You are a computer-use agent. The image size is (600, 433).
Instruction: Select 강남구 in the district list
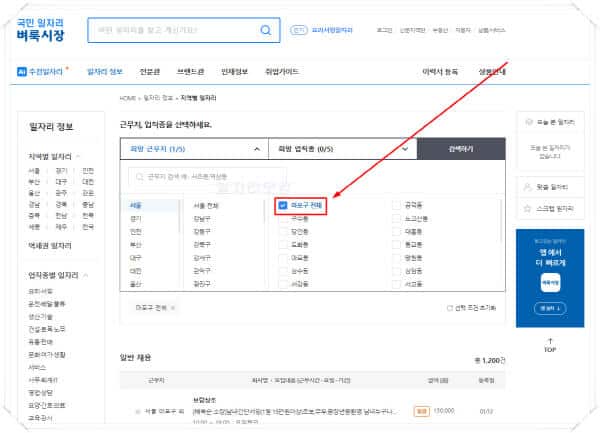(x=202, y=219)
